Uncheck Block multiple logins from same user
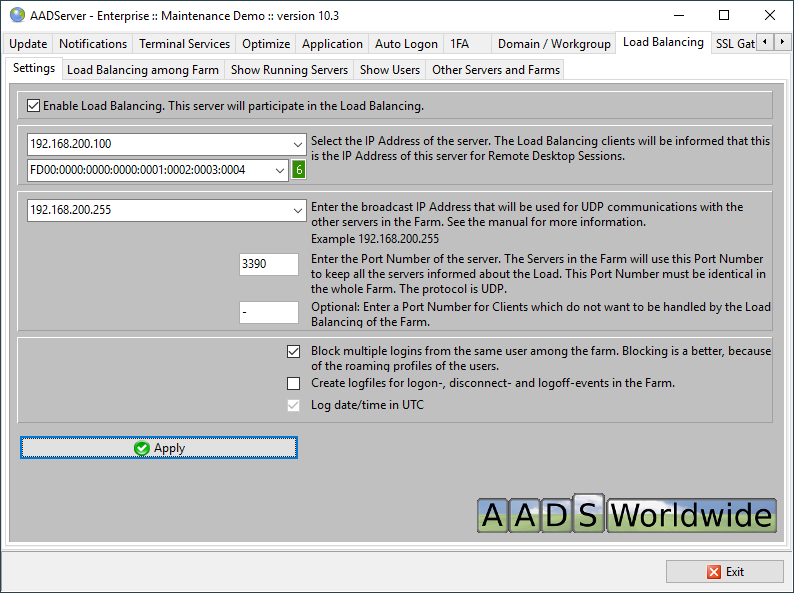The image size is (794, 593). pyautogui.click(x=293, y=352)
